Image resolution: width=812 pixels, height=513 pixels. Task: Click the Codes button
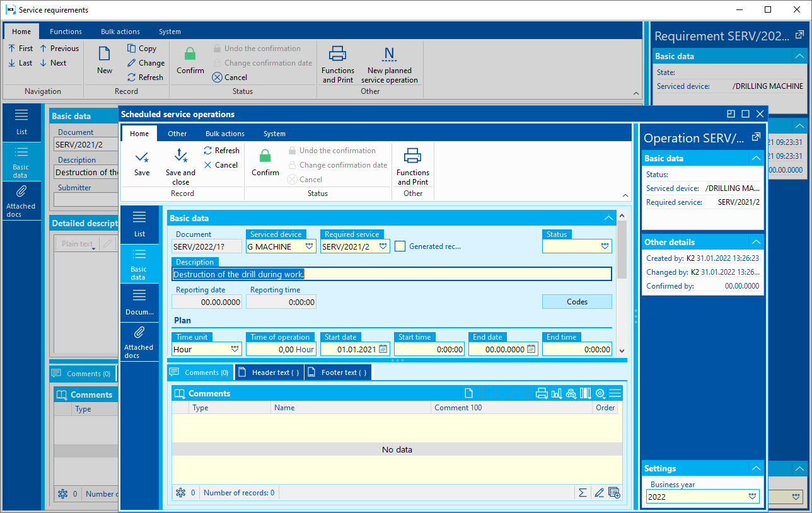pyautogui.click(x=577, y=302)
